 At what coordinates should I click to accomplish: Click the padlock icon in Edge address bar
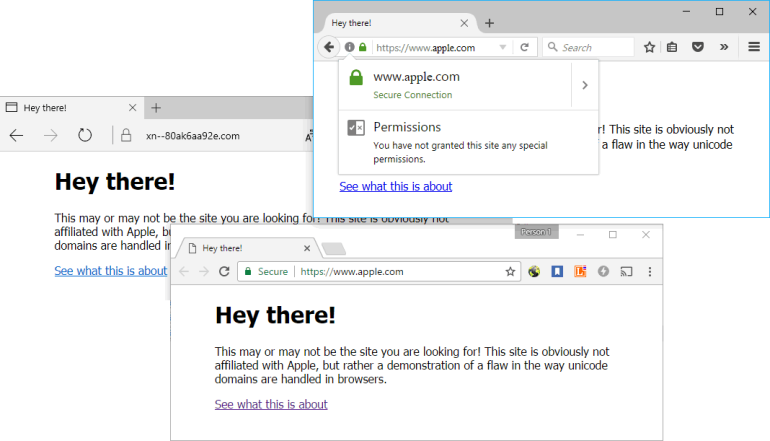point(126,136)
